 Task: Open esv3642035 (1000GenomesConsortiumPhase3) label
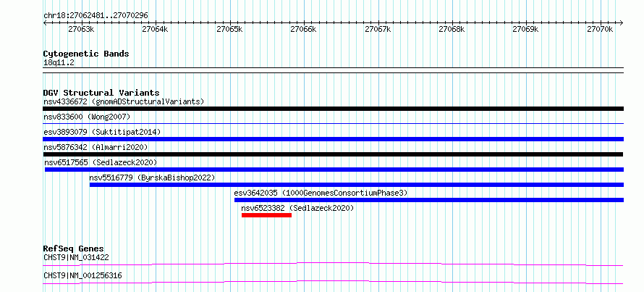tap(321, 193)
